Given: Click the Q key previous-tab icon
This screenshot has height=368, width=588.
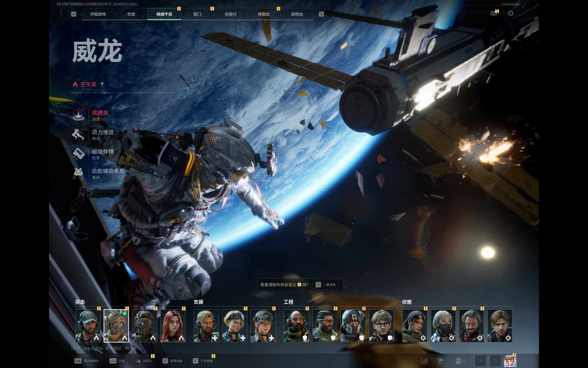Looking at the screenshot, I should (x=73, y=14).
